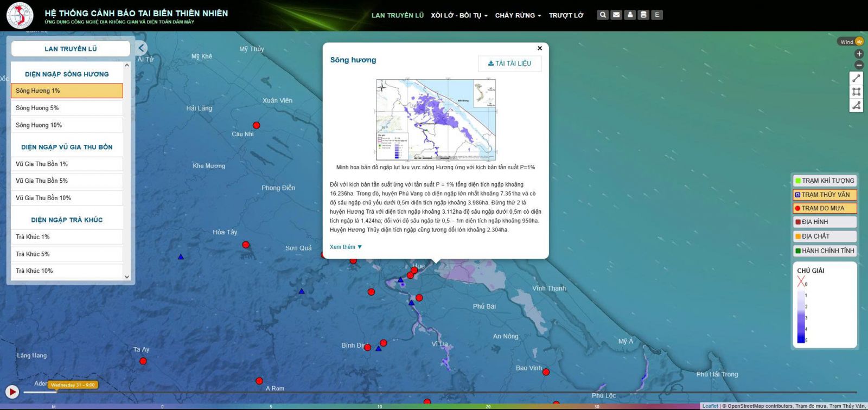The width and height of the screenshot is (868, 410).
Task: Click the timeline slider track
Action: point(434,392)
